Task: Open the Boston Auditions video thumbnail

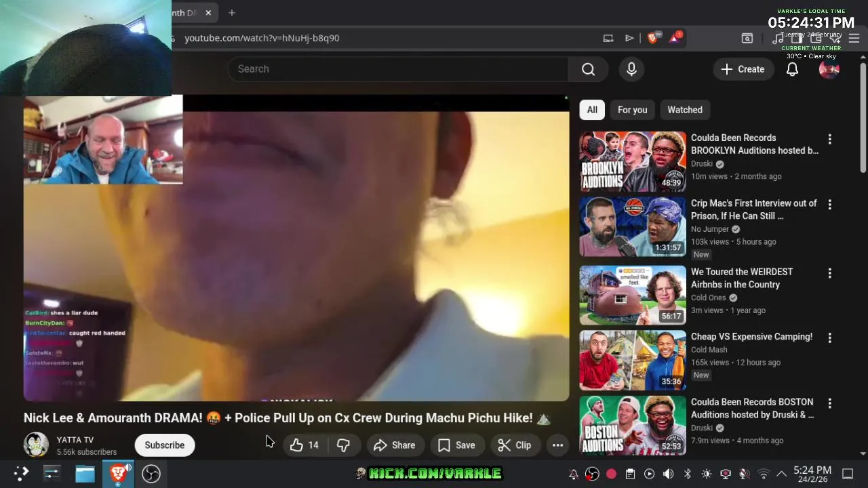Action: pyautogui.click(x=633, y=425)
